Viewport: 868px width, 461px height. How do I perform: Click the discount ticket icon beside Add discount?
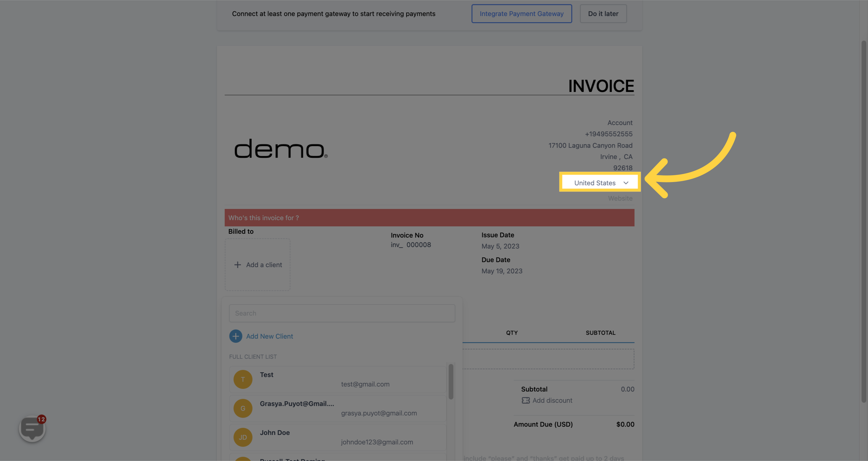tap(525, 400)
